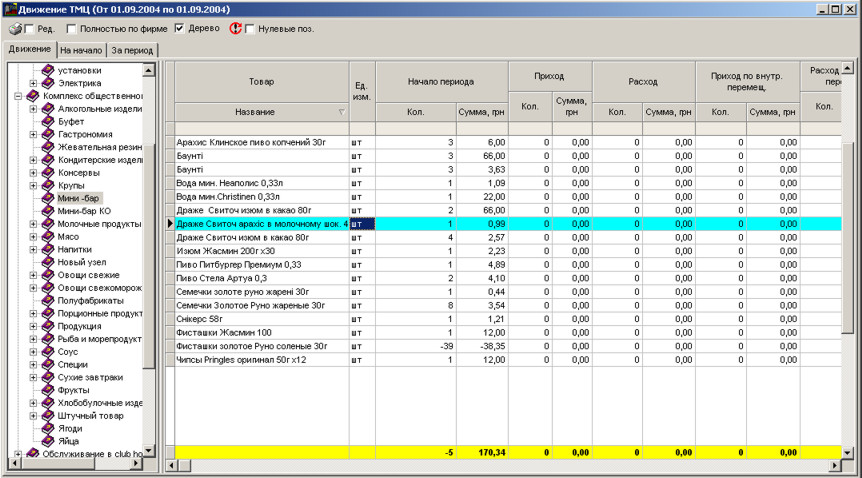862x478 pixels.
Task: Click the book icon next to Буфет
Action: 47,121
